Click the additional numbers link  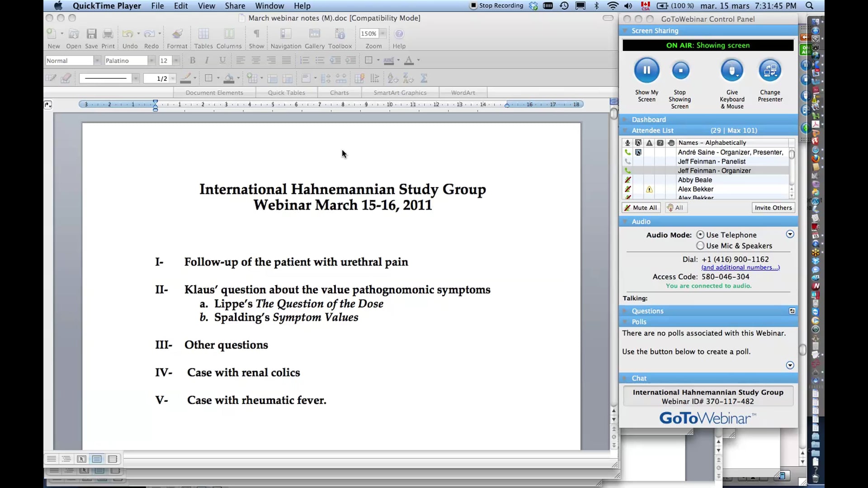[741, 267]
